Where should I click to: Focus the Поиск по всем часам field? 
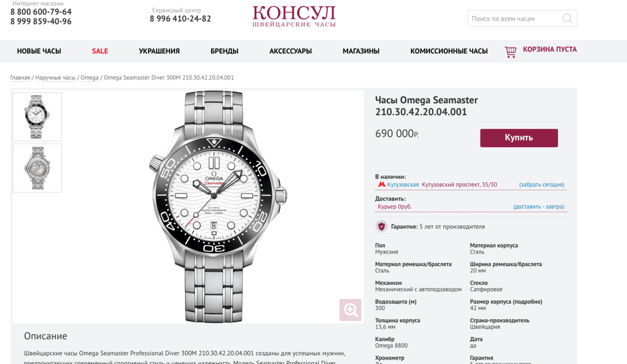tap(514, 19)
